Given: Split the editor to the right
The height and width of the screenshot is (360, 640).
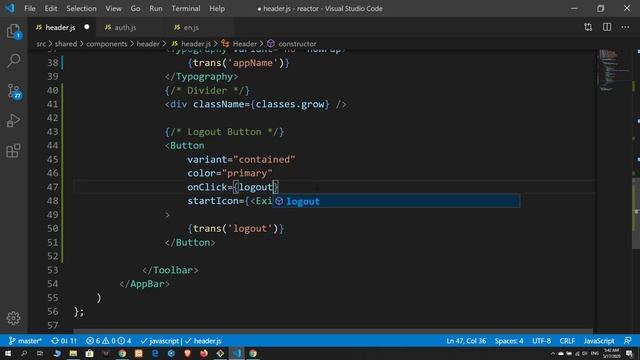Looking at the screenshot, I should [x=607, y=27].
